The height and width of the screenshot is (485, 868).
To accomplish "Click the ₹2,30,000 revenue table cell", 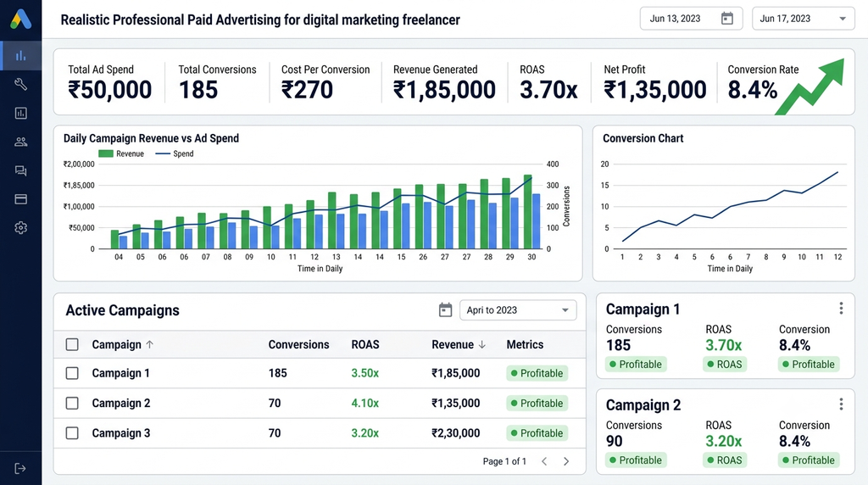I will pos(455,433).
